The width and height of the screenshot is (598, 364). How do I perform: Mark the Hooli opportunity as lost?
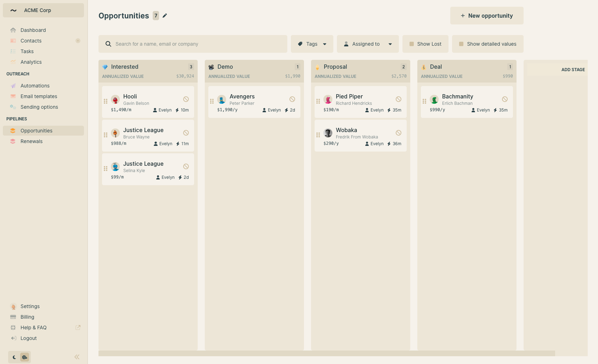pyautogui.click(x=186, y=99)
